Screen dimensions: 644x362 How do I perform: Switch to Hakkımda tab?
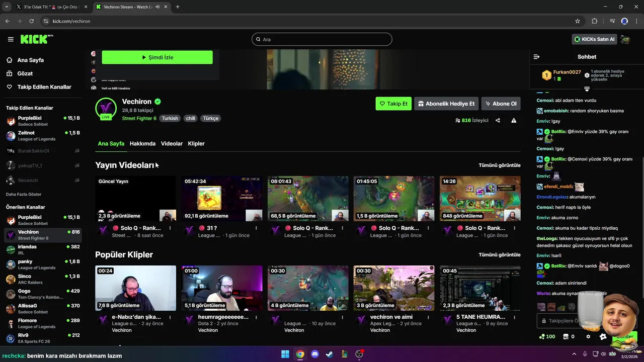point(142,144)
